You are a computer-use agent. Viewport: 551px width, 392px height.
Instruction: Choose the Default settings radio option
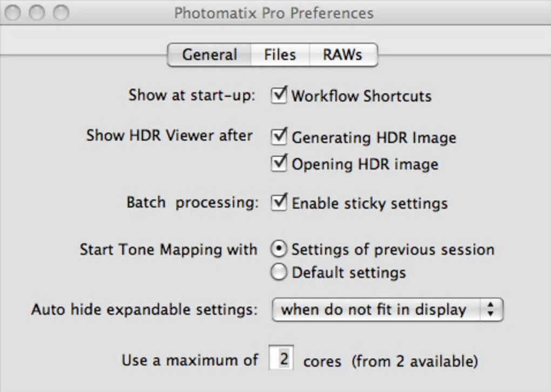point(279,272)
